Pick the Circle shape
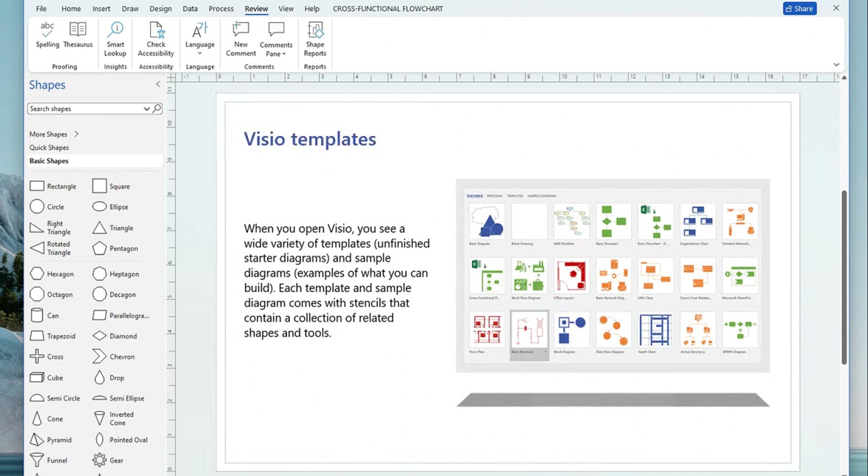The image size is (868, 476). (47, 207)
